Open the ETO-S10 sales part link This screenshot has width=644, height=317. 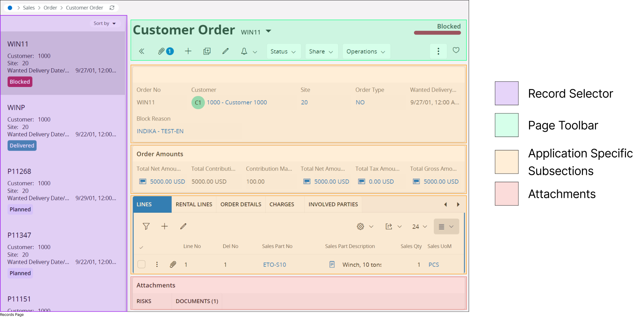275,264
